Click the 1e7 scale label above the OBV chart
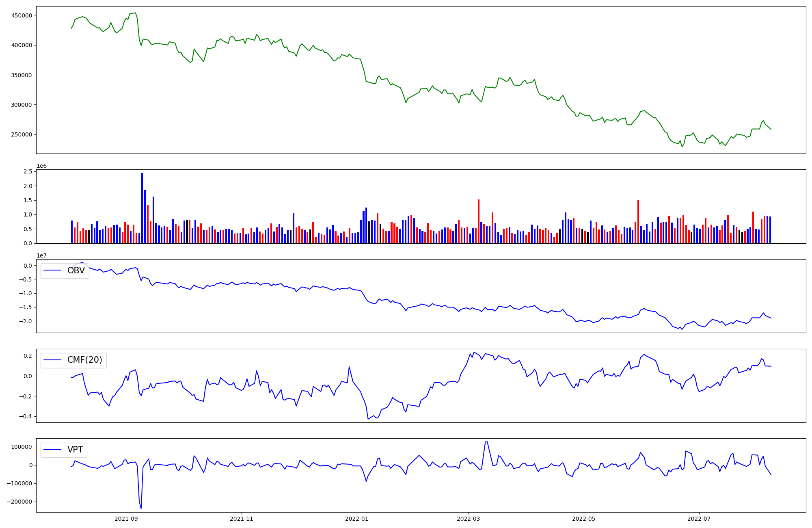The height and width of the screenshot is (528, 812). [x=41, y=255]
